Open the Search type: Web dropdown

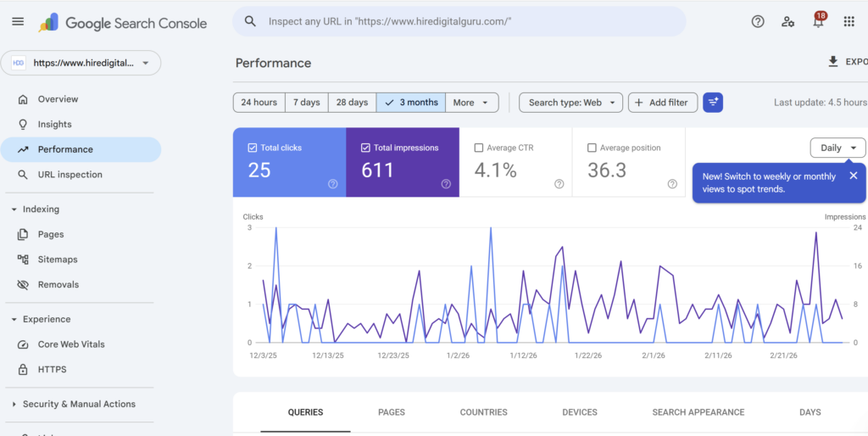pyautogui.click(x=570, y=103)
